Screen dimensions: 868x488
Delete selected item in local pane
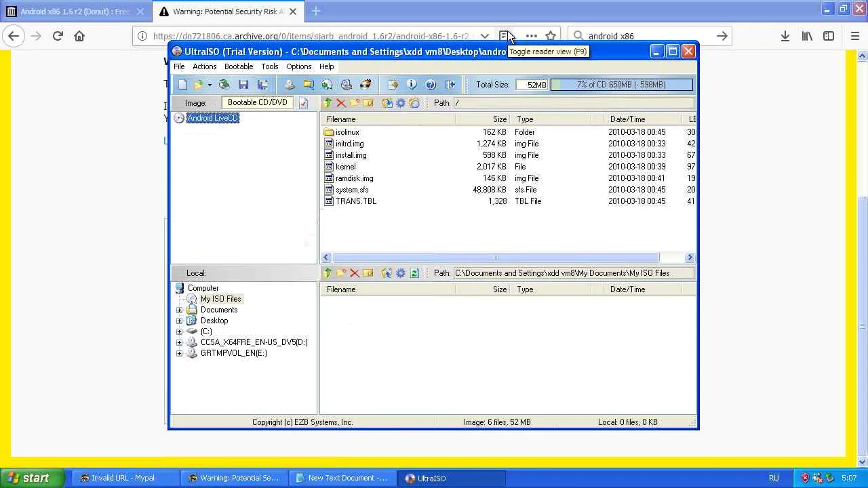(355, 273)
